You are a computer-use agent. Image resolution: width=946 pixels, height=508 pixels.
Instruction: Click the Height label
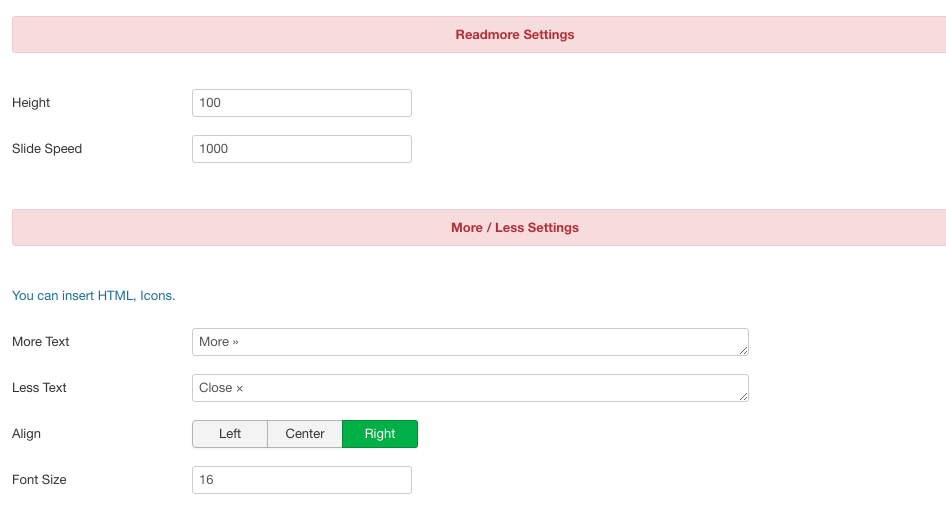(x=31, y=103)
